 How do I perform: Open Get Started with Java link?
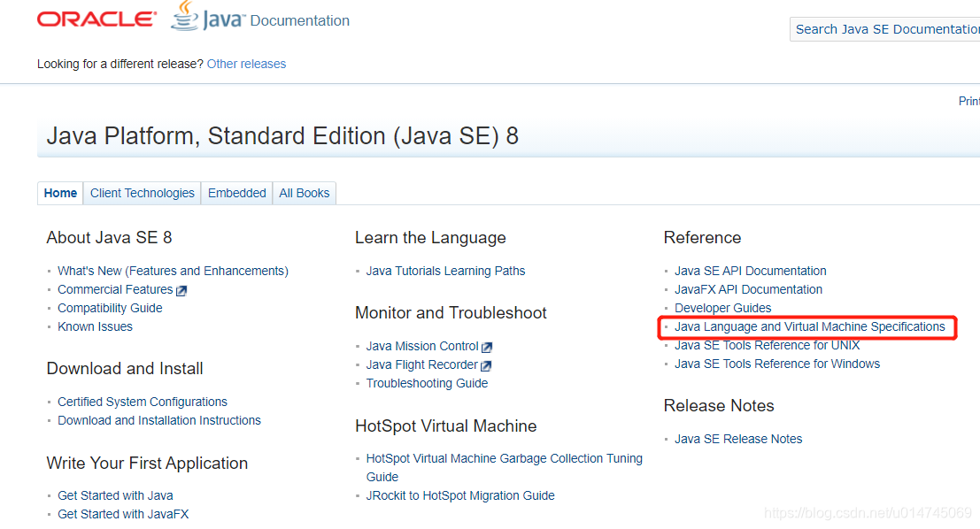[x=116, y=495]
